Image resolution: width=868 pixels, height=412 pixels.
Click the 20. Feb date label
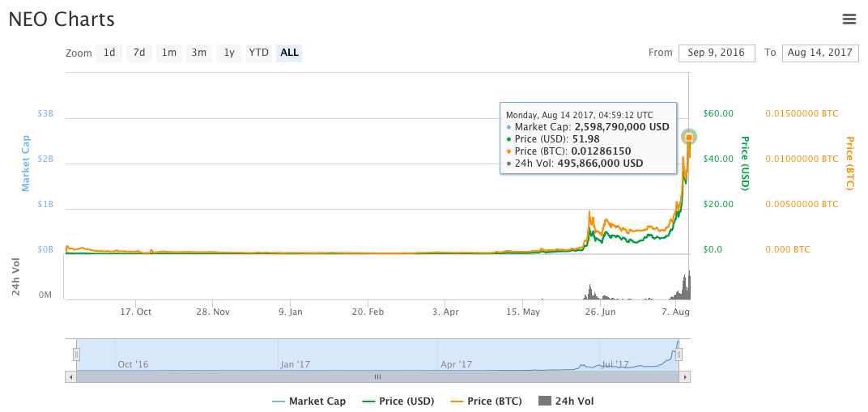click(x=368, y=312)
